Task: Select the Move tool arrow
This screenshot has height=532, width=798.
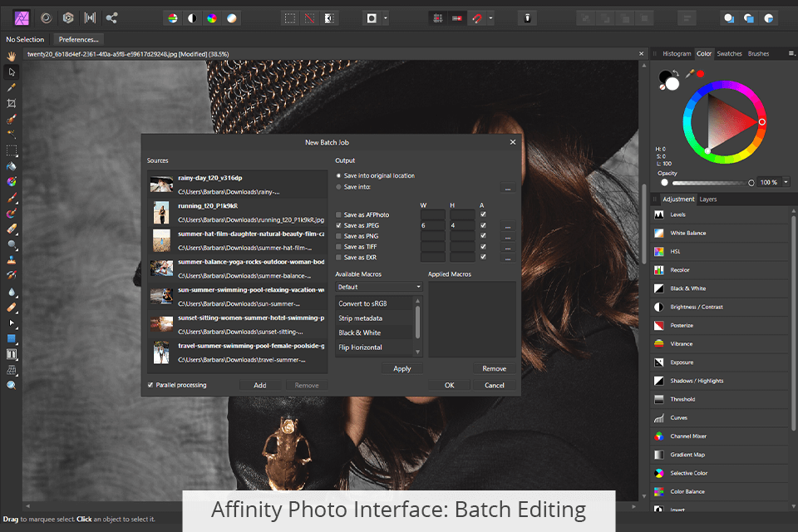Action: pyautogui.click(x=11, y=71)
